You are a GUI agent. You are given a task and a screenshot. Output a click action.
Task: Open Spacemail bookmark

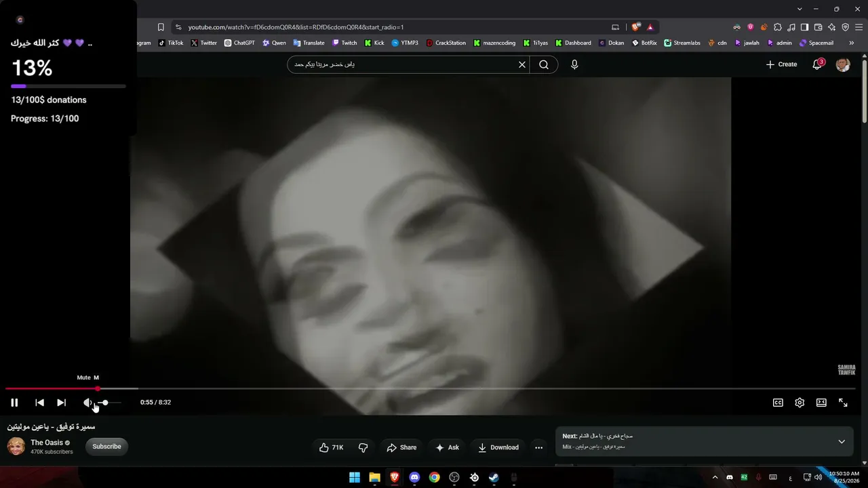click(x=816, y=43)
